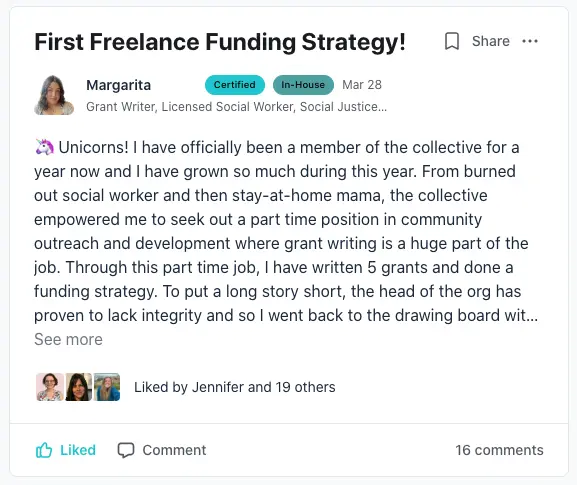Image resolution: width=577 pixels, height=485 pixels.
Task: Bookmark this post with the bookmark icon
Action: tap(452, 41)
